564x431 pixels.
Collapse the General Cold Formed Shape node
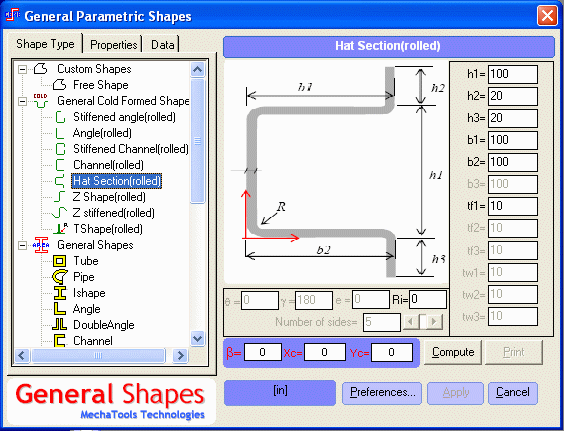(x=22, y=101)
